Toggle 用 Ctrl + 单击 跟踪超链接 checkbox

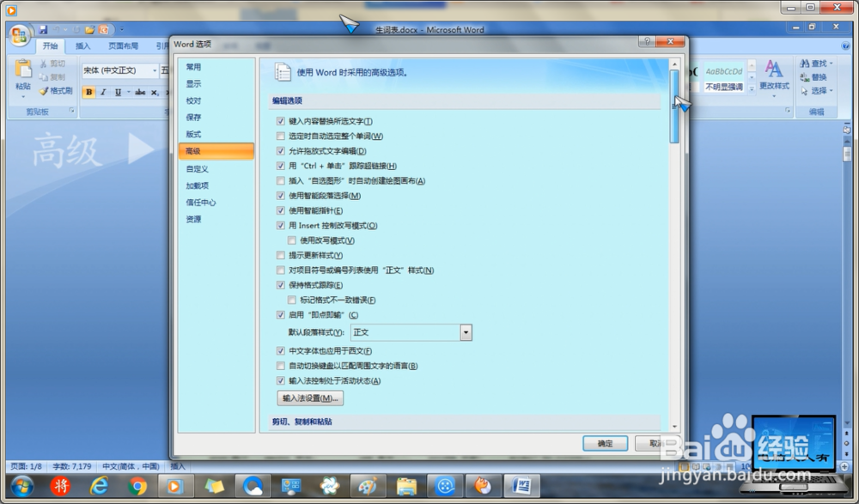281,166
